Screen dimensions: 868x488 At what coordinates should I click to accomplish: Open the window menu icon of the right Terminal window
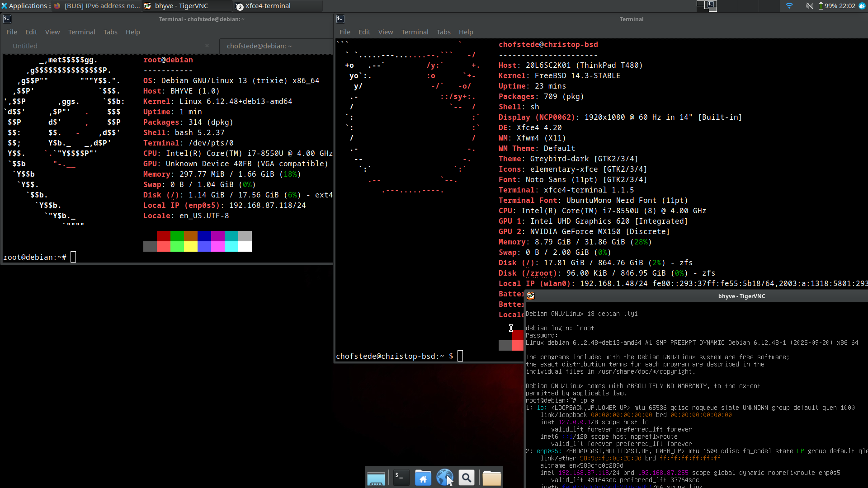pos(340,19)
